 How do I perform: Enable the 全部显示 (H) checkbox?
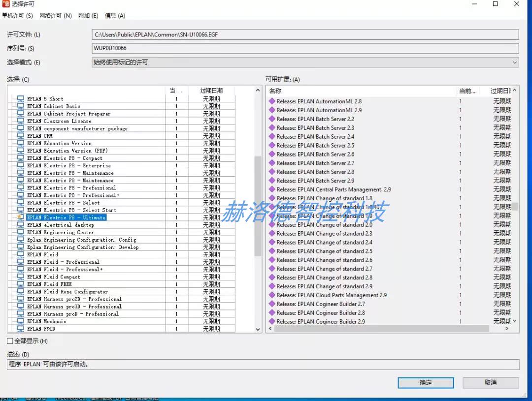coord(10,341)
